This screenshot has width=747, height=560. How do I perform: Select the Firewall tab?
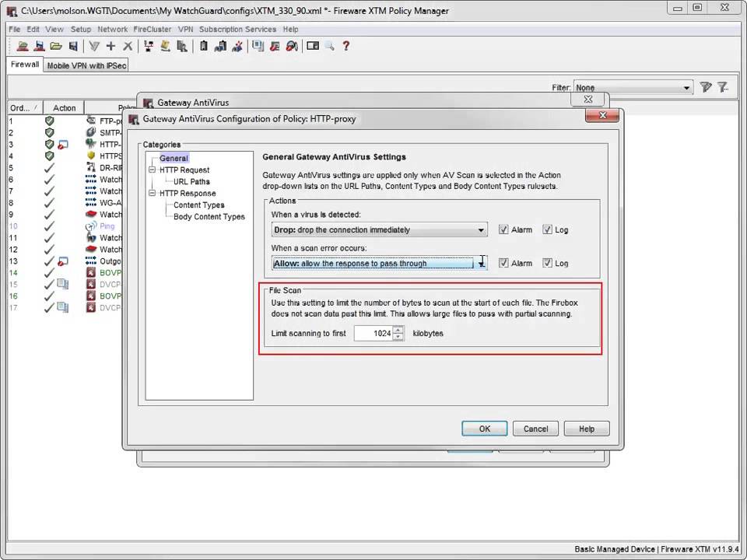tap(25, 65)
